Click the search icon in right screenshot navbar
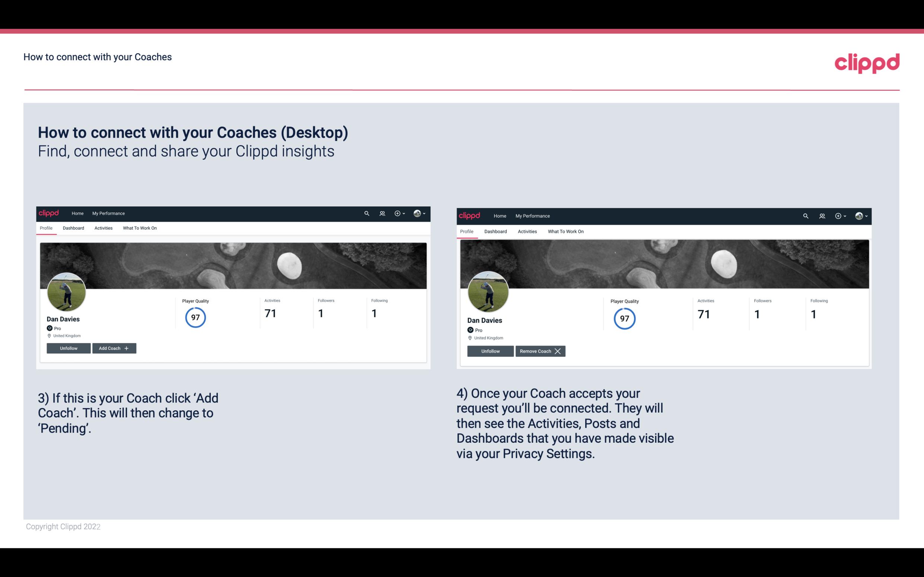This screenshot has width=924, height=577. (x=805, y=215)
